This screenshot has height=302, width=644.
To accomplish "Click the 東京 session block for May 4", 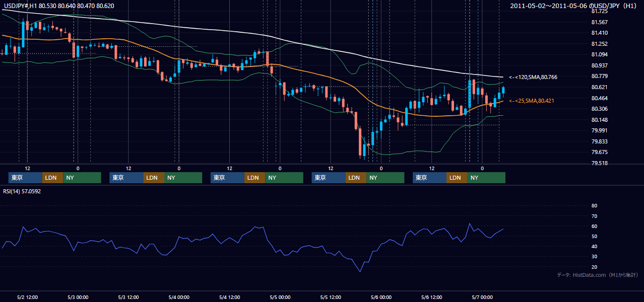I will (x=227, y=178).
